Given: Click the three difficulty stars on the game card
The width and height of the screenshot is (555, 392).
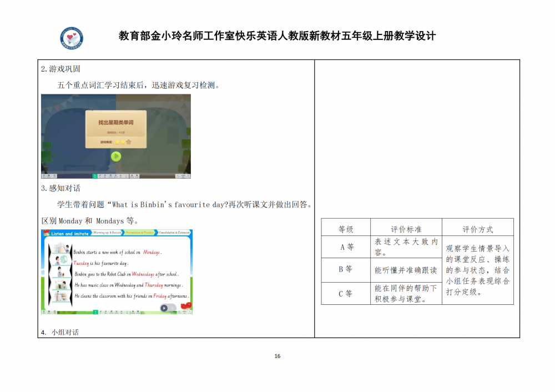Looking at the screenshot, I should point(123,142).
